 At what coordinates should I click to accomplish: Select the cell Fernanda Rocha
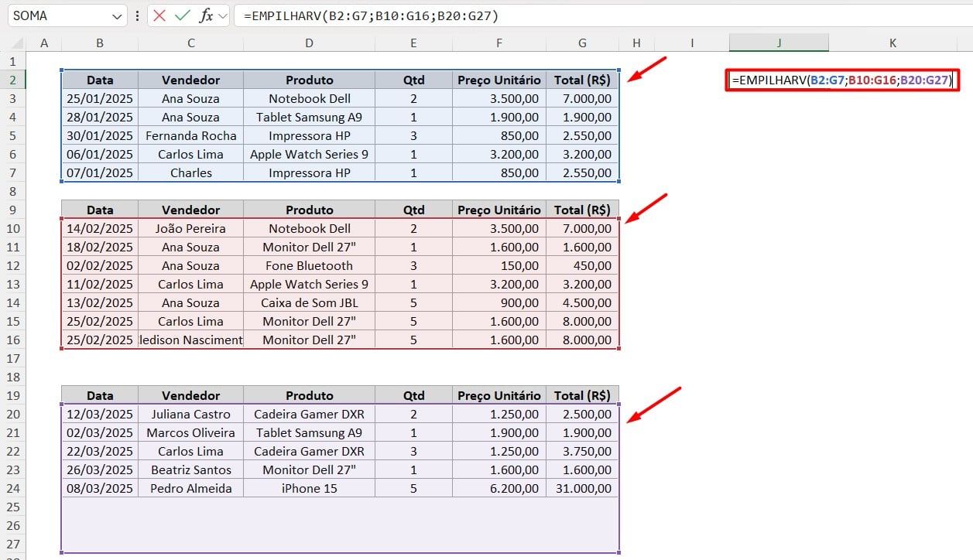(x=190, y=135)
